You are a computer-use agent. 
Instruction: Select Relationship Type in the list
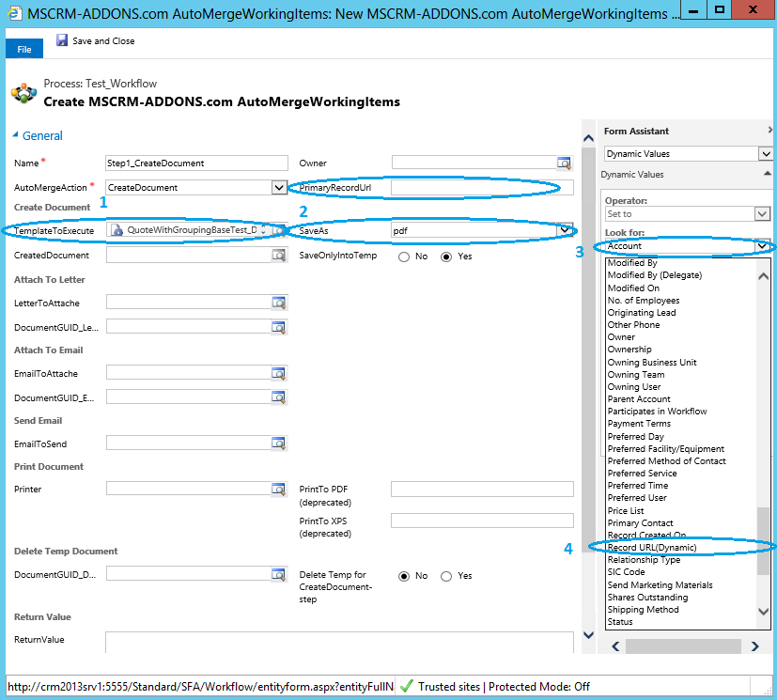(644, 560)
